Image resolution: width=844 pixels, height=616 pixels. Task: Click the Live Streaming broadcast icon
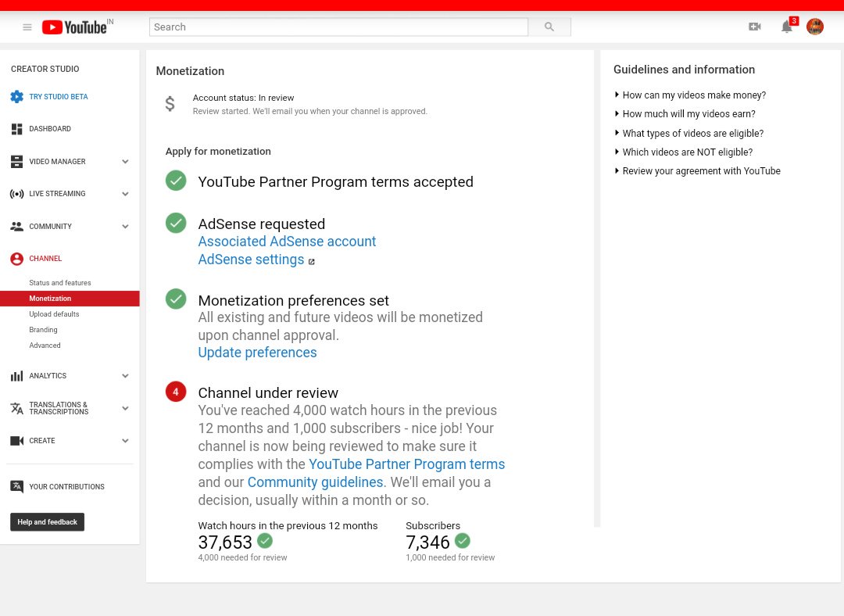(x=16, y=194)
